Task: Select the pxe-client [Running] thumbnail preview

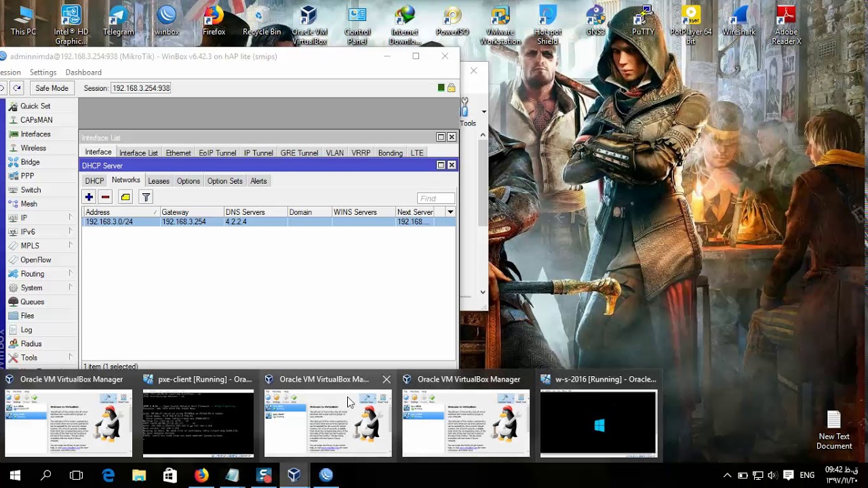Action: coord(198,424)
